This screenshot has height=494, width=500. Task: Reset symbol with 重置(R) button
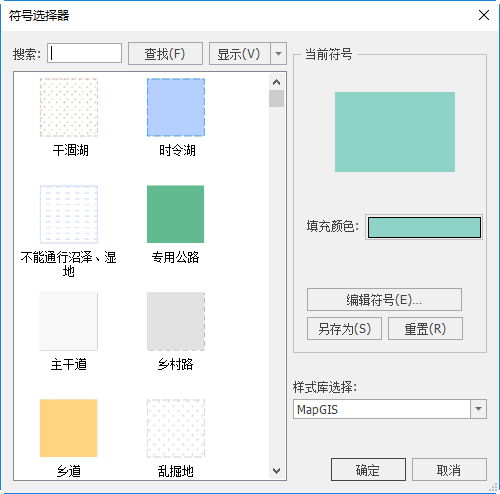pyautogui.click(x=425, y=329)
